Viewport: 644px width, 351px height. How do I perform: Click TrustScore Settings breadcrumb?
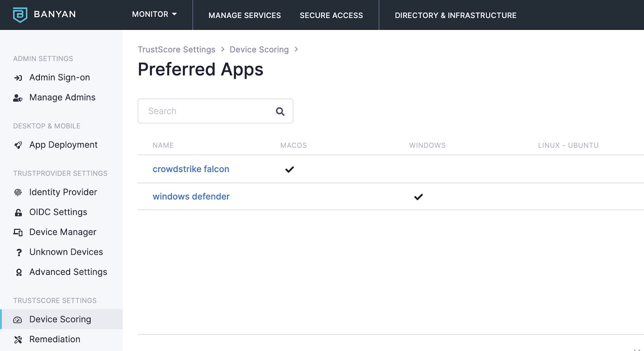click(x=177, y=50)
